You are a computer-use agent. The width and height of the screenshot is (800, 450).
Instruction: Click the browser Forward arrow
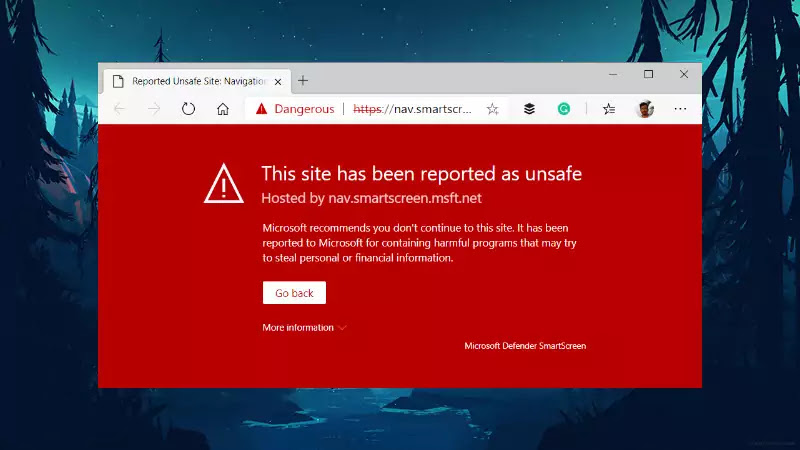(154, 109)
